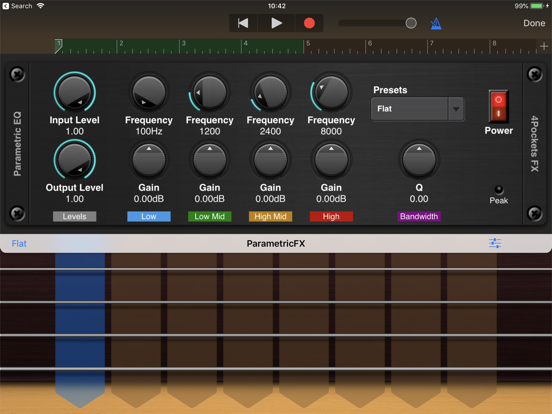Add a section with the plus icon
This screenshot has width=552, height=414.
pyautogui.click(x=544, y=46)
